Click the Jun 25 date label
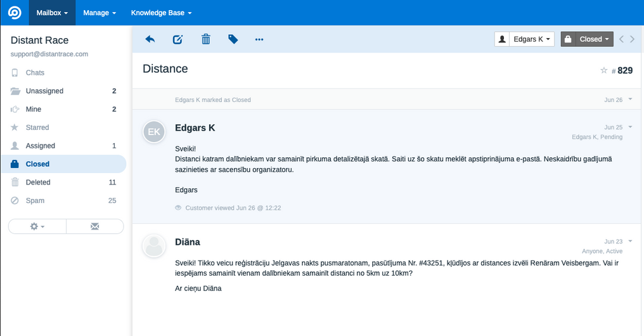644x336 pixels. tap(613, 127)
